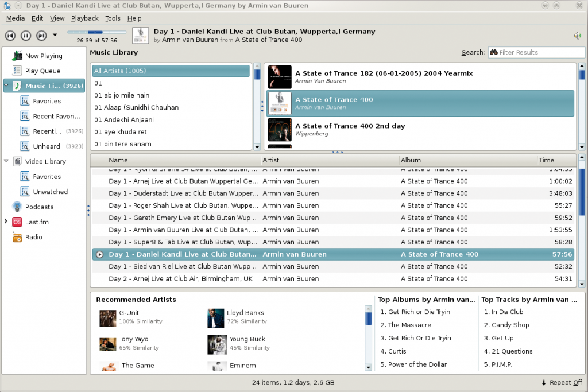Open top track Candy Shop

click(x=506, y=325)
